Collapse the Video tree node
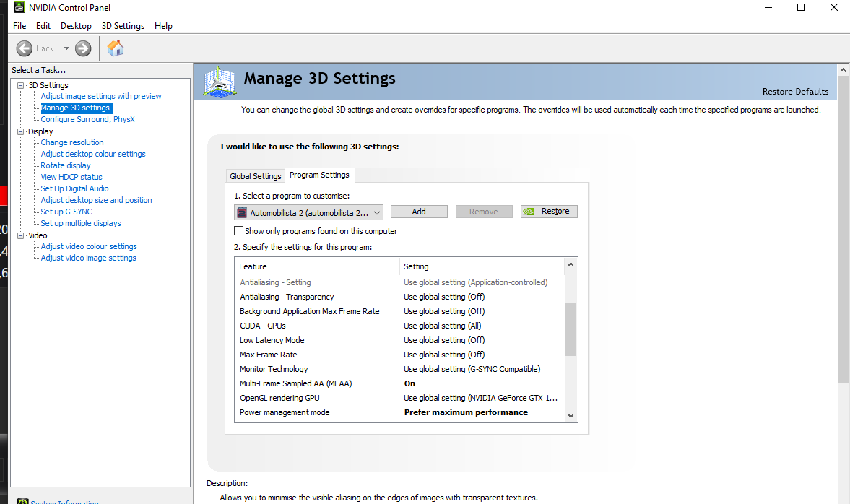The height and width of the screenshot is (504, 850). pos(21,235)
